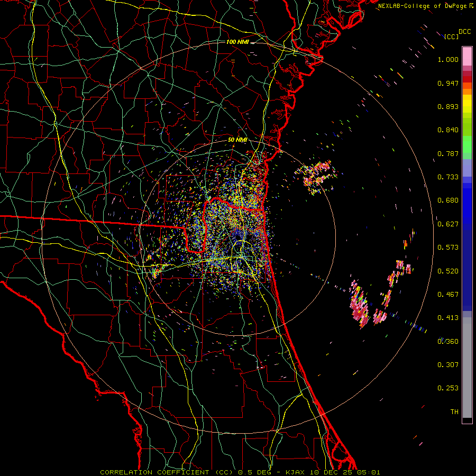The image size is (476, 476).
Task: Pick the gray low-value band of the color bar
Action: 467,368
